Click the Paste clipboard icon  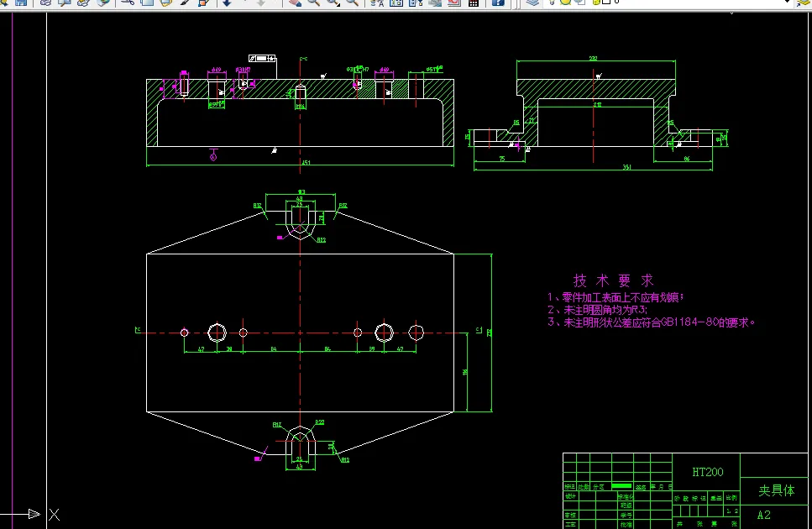coord(165,2)
